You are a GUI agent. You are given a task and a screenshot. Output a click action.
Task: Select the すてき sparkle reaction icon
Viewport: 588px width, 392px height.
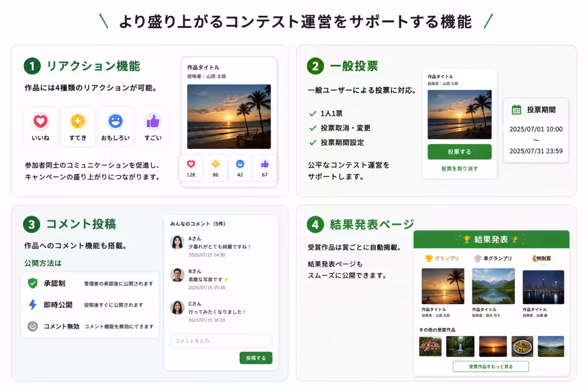coord(78,121)
